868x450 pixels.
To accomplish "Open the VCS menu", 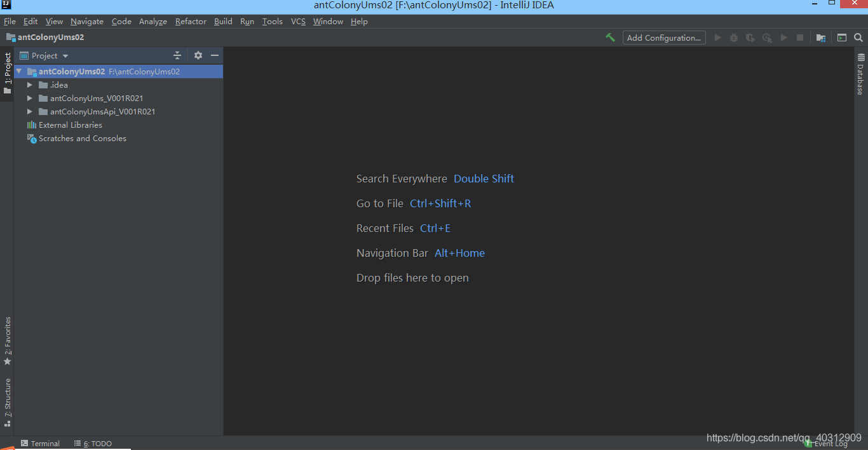I will pyautogui.click(x=298, y=22).
